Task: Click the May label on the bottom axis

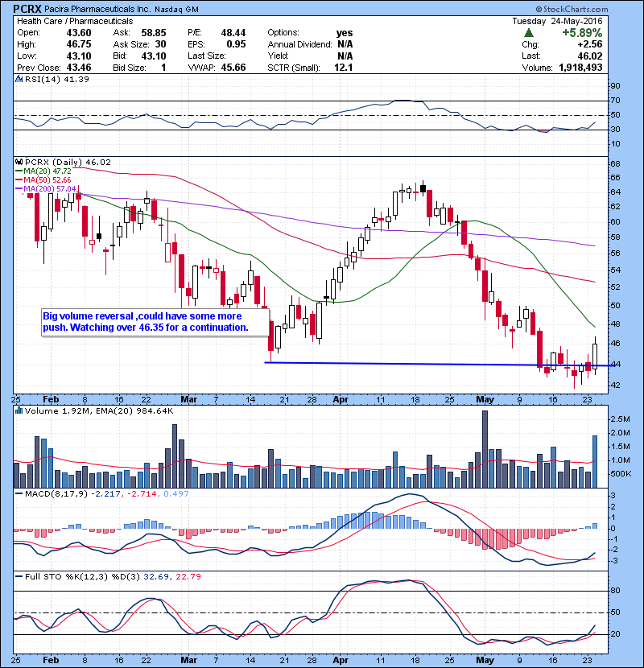Action: click(485, 660)
